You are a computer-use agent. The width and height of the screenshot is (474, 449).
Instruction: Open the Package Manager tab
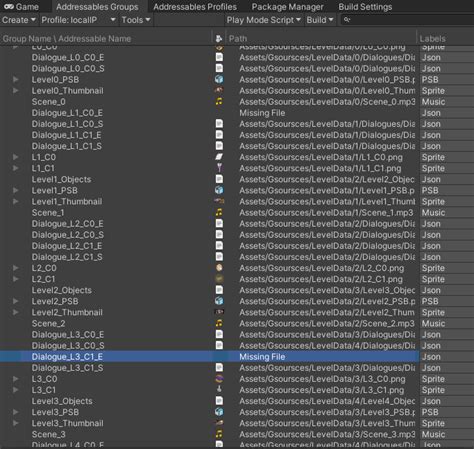(x=287, y=7)
